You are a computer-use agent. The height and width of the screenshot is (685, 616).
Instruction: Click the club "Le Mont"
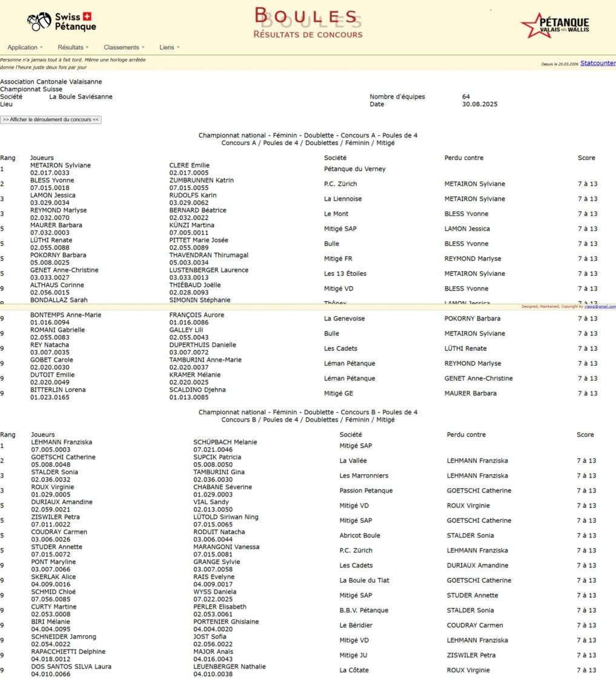pos(336,214)
